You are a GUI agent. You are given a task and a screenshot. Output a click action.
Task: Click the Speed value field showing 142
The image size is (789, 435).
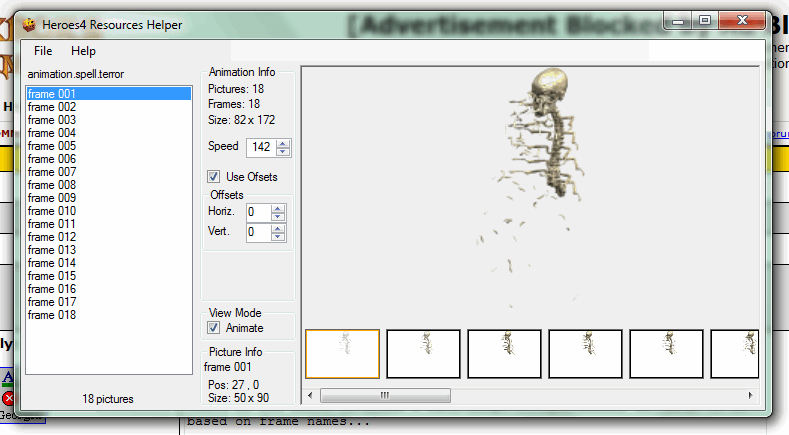261,147
